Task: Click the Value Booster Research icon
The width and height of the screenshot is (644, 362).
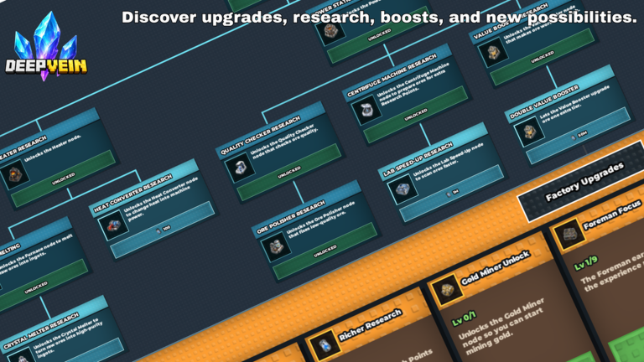Action: pyautogui.click(x=493, y=53)
